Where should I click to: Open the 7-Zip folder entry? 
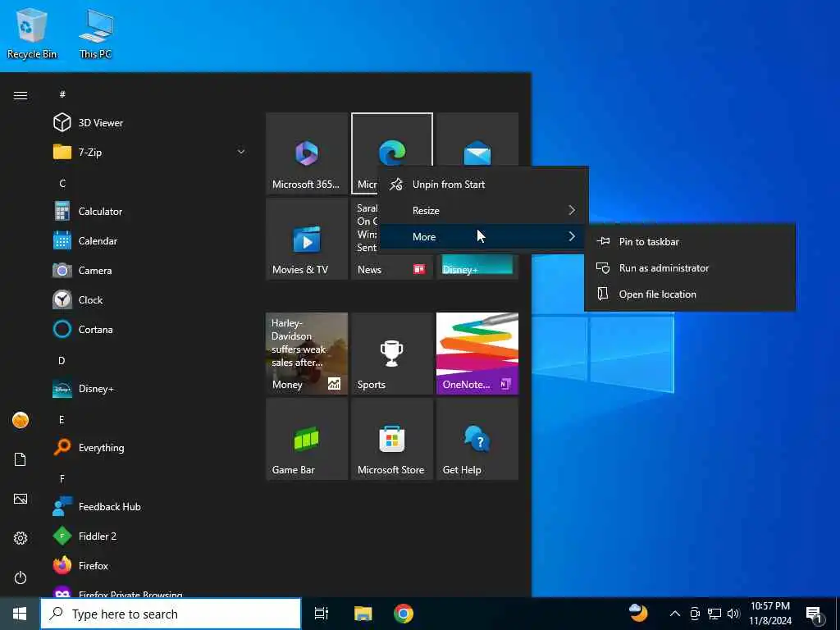point(149,152)
